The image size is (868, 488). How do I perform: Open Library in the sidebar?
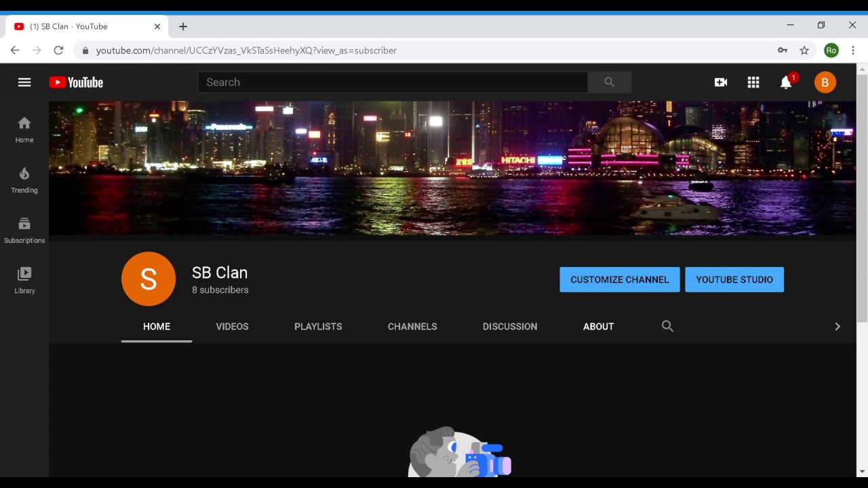(24, 280)
